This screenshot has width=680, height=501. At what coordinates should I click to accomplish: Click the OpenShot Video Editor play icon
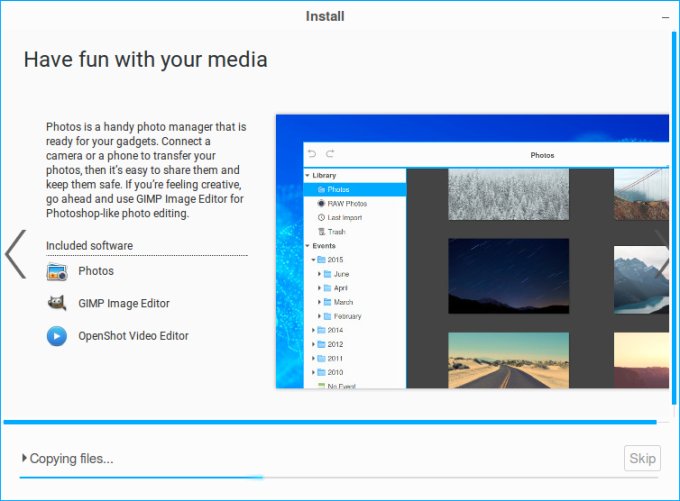(57, 336)
